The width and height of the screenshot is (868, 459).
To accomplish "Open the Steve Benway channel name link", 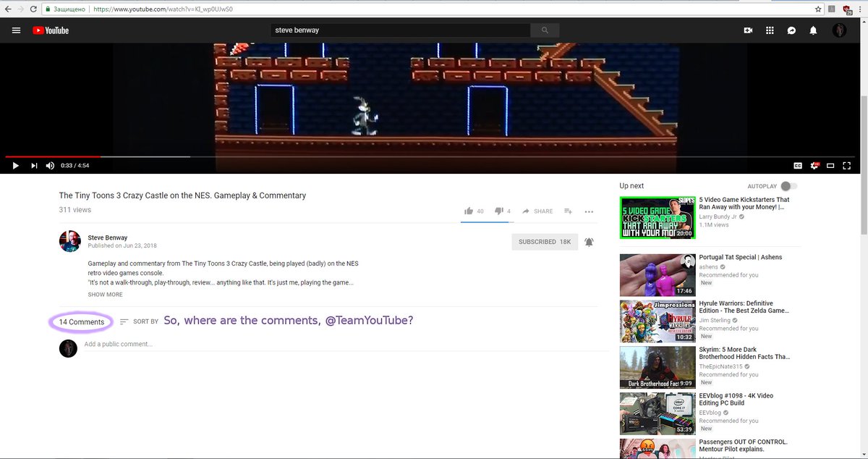I will pyautogui.click(x=108, y=237).
